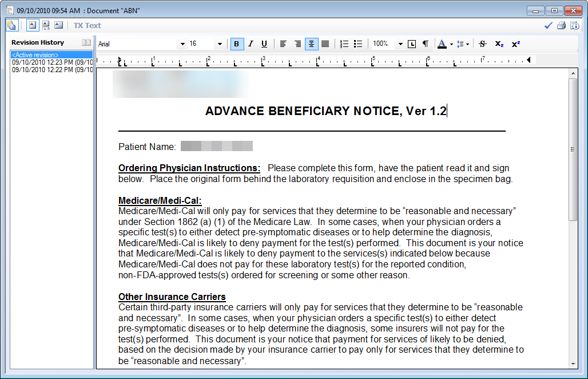Screen dimensions: 588x379
Task: Click the document icon in the title bar
Action: [x=10, y=10]
